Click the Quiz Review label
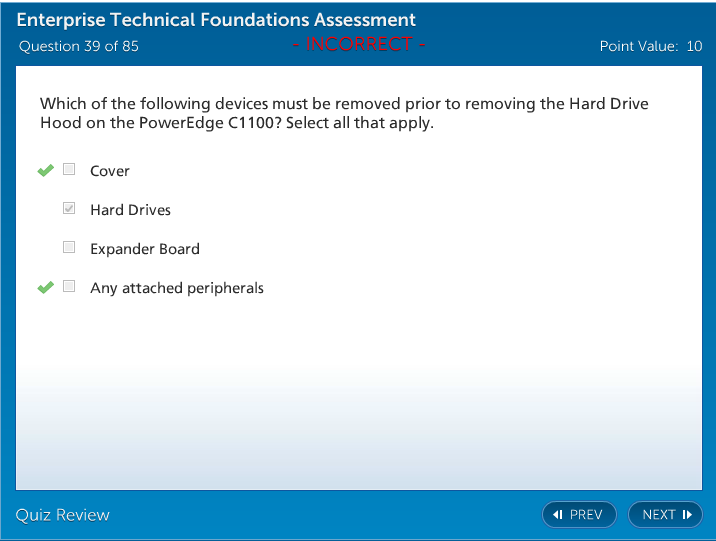Viewport: 716px width, 541px height. pyautogui.click(x=63, y=515)
